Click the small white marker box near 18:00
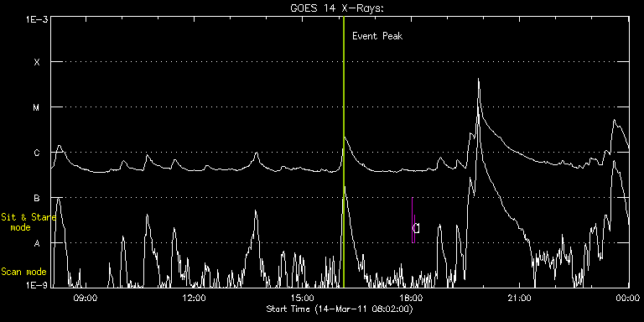Screen dimensions: 644x322 417,228
